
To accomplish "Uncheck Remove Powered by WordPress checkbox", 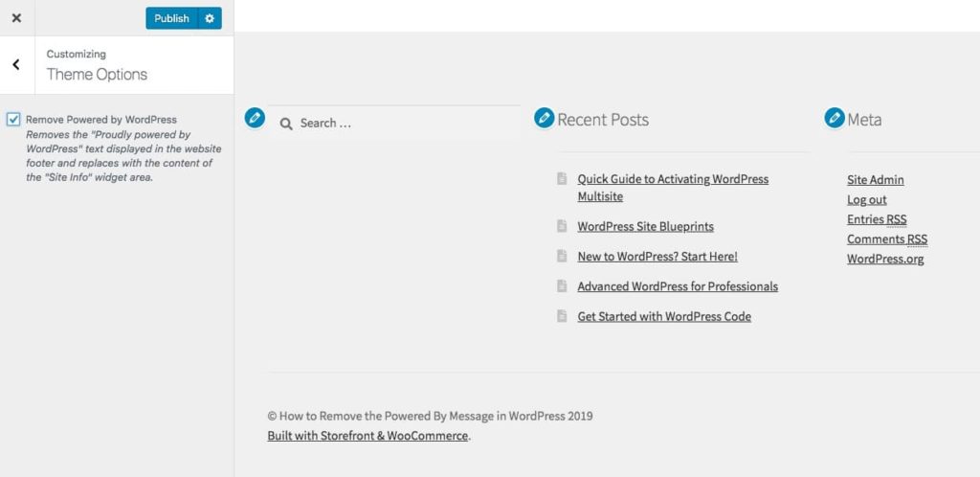I will coord(13,120).
